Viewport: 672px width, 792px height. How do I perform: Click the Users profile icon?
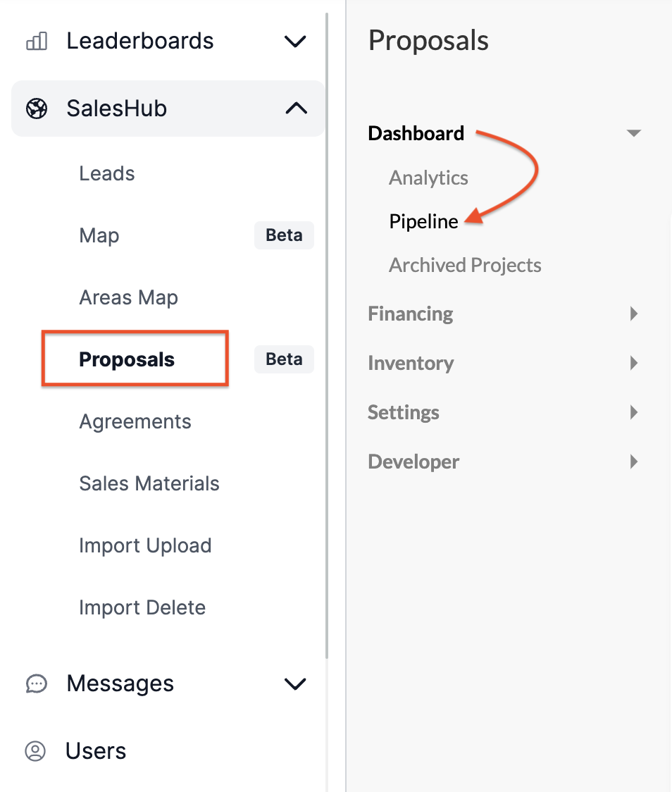pyautogui.click(x=35, y=751)
